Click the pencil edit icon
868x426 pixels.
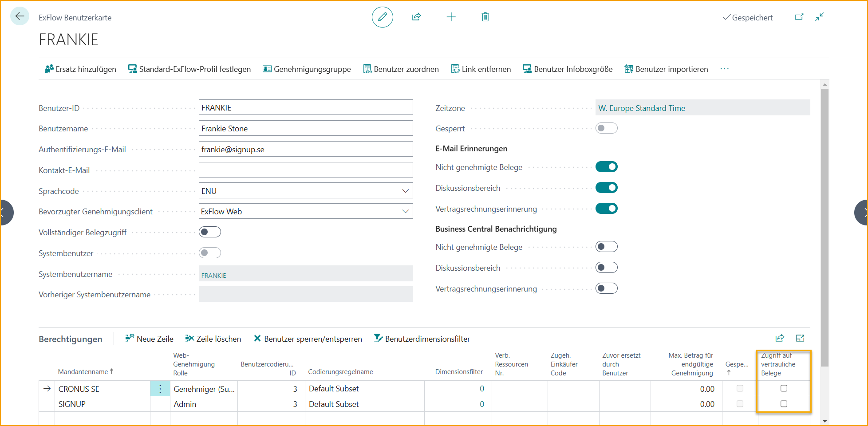(x=382, y=17)
